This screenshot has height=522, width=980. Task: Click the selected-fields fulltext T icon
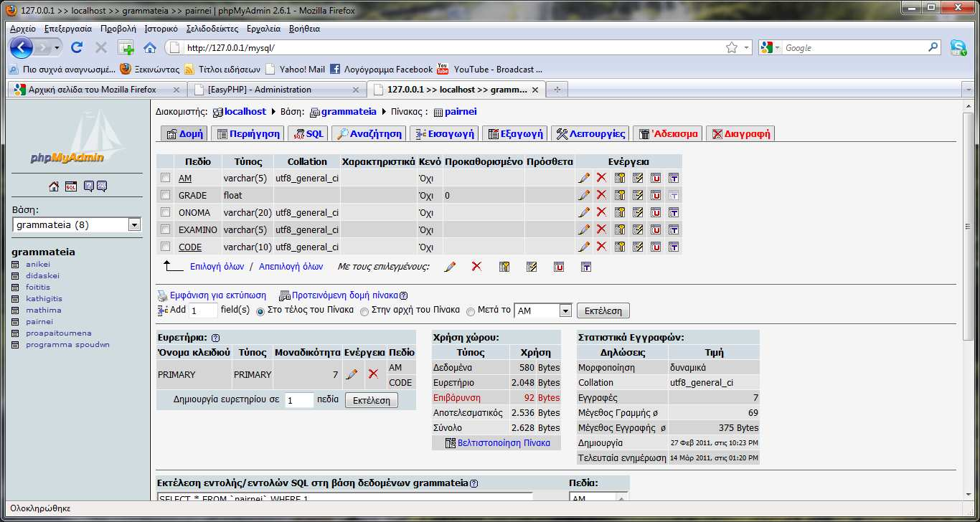586,267
